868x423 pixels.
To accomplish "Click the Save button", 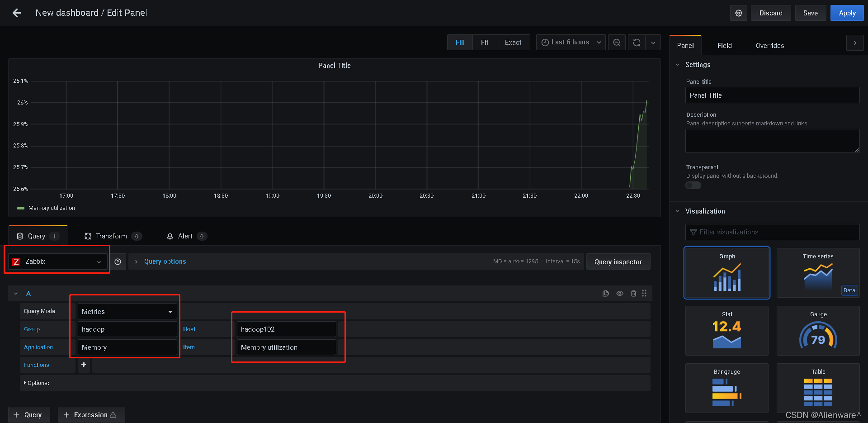I will (x=811, y=13).
